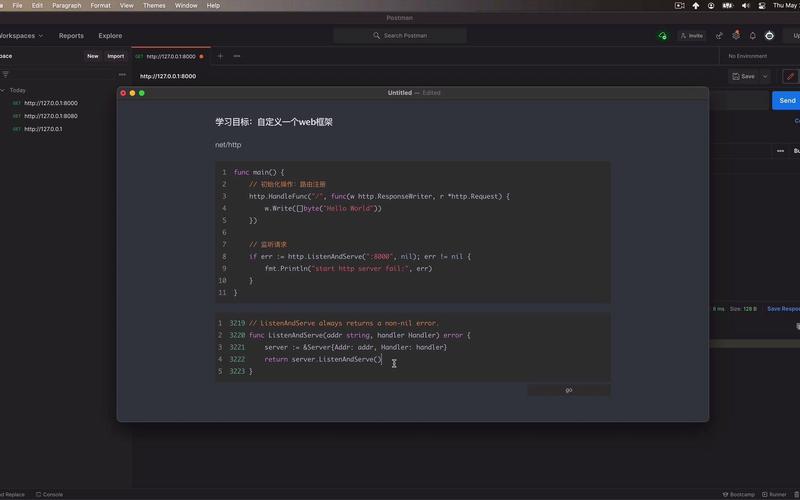Click the battery icon in the menu bar
The height and width of the screenshot is (500, 800).
pyautogui.click(x=728, y=6)
